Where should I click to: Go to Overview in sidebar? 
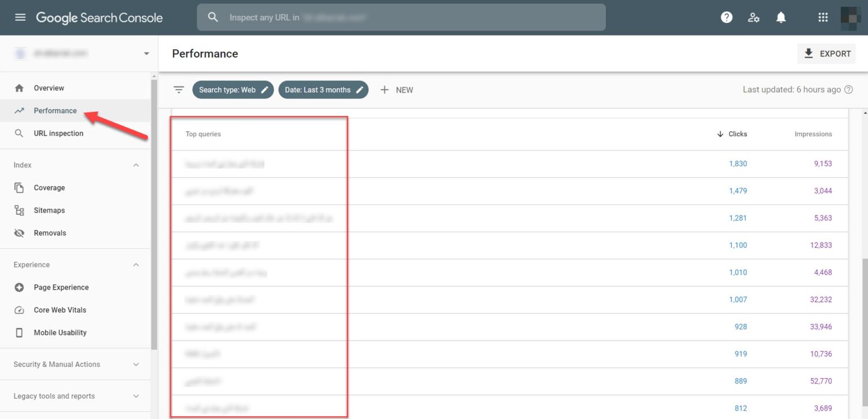point(49,88)
